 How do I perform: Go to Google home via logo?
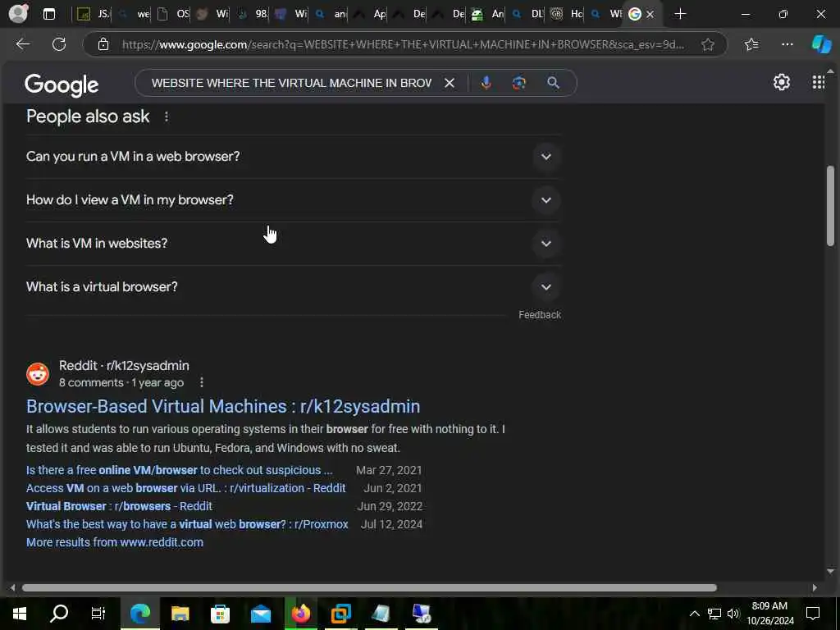[62, 84]
